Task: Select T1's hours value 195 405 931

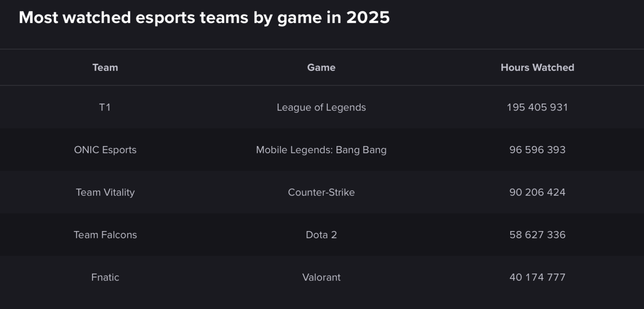Action: point(537,107)
